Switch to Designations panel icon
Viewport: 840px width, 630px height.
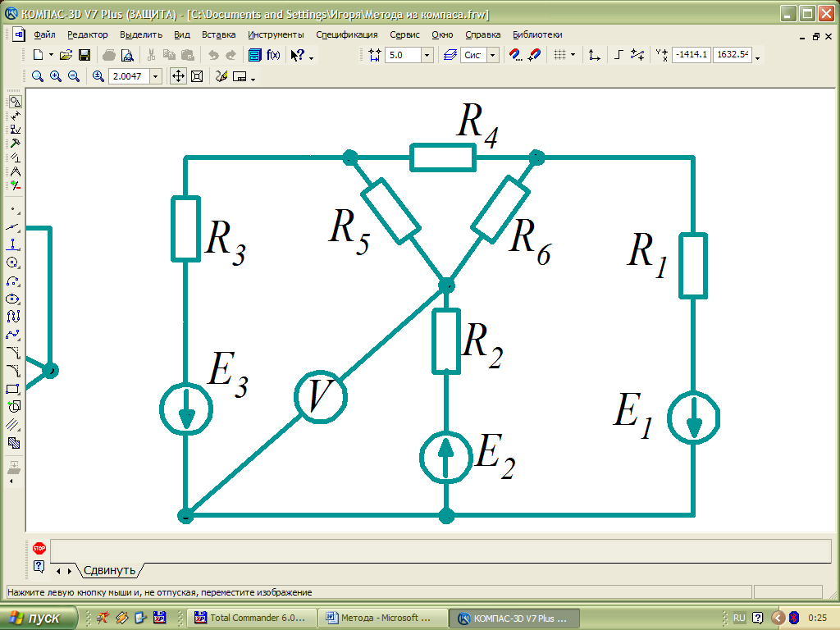(15, 130)
